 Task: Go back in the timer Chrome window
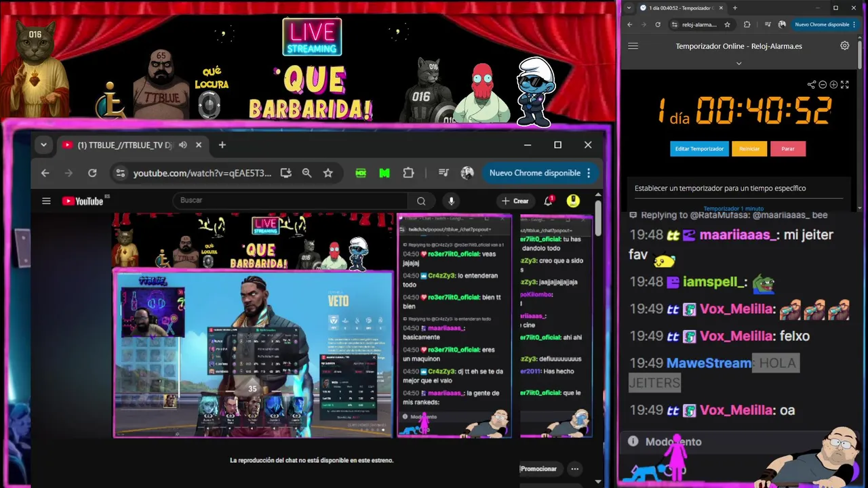[629, 24]
